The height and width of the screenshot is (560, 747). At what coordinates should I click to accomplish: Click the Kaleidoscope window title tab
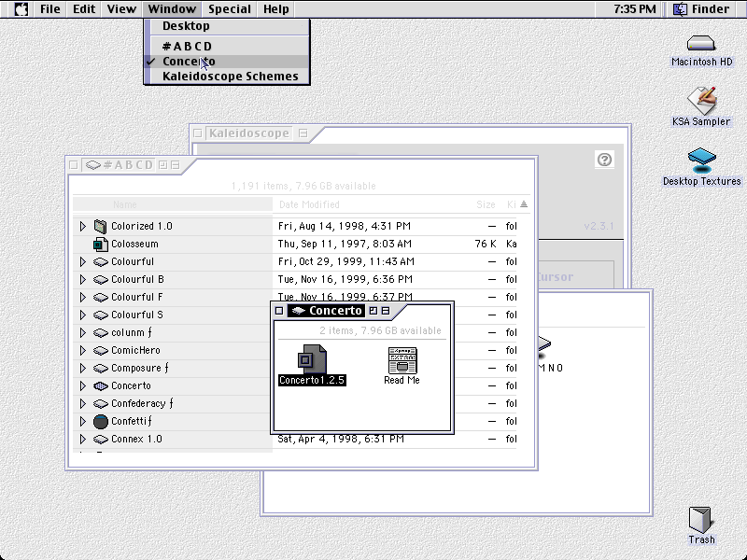tap(248, 133)
